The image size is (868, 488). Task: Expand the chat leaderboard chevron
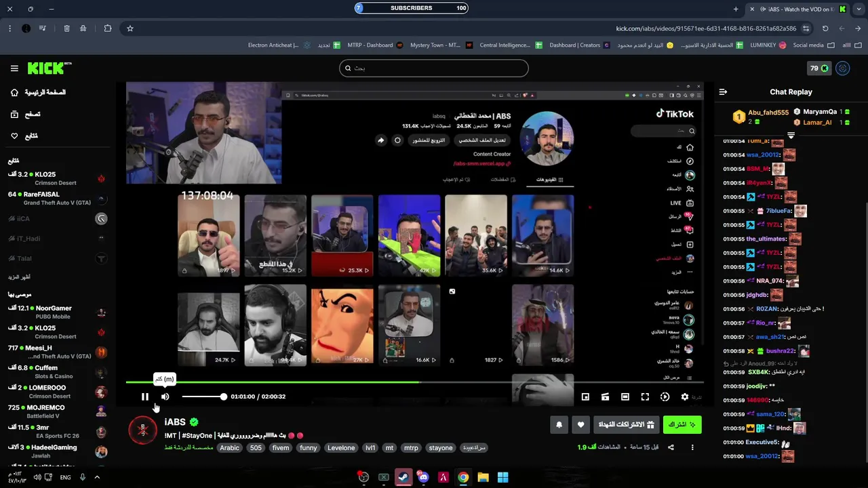coord(791,136)
